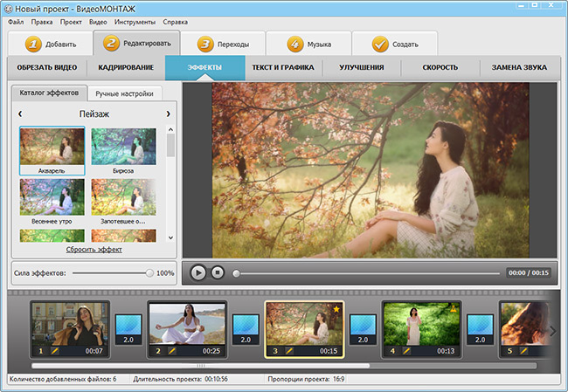Viewport: 568px width, 392px height.
Task: Go to step 2 Редактировать tab
Action: pos(136,43)
